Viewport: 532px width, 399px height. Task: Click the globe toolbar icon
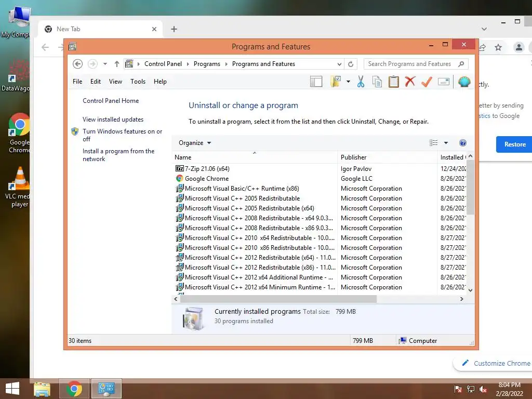464,82
